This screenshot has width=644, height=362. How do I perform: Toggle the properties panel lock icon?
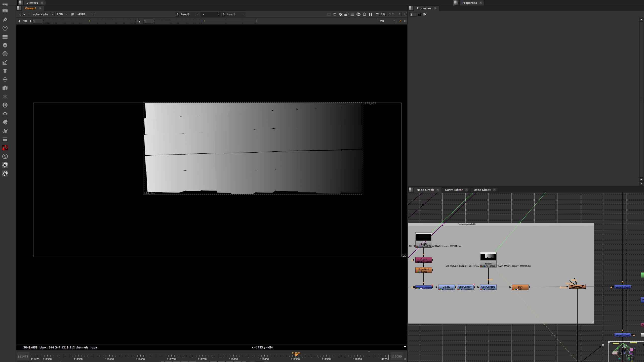point(420,14)
